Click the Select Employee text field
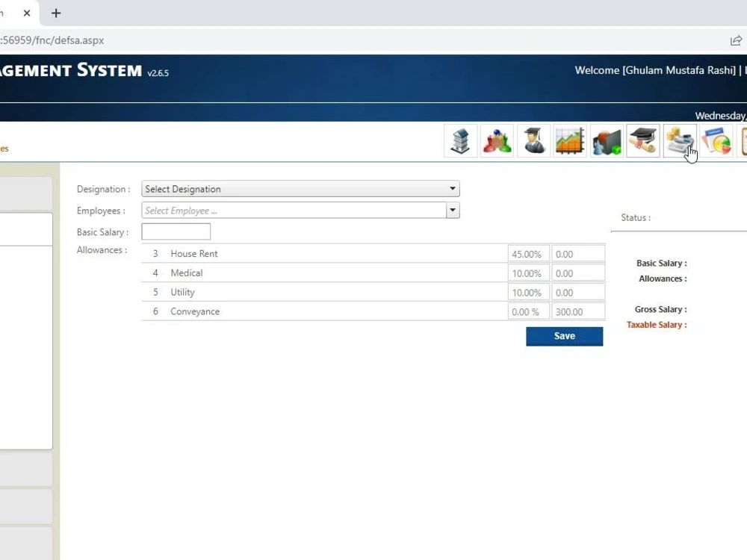The height and width of the screenshot is (560, 747). pos(294,210)
